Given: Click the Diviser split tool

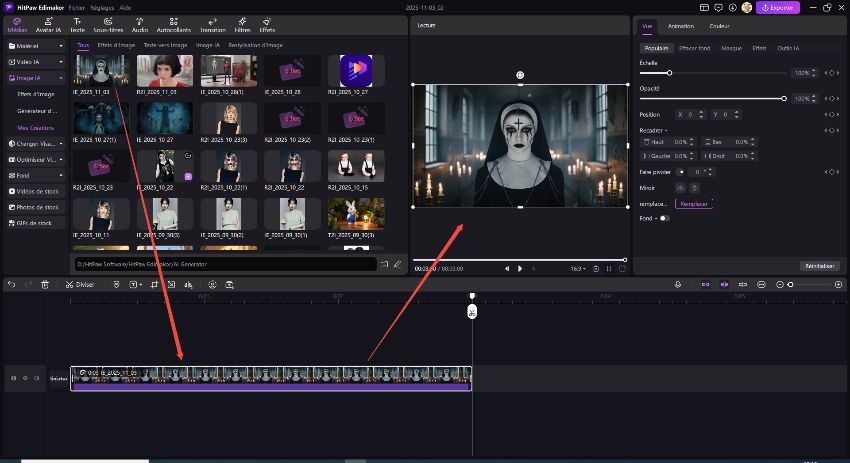Looking at the screenshot, I should tap(79, 285).
